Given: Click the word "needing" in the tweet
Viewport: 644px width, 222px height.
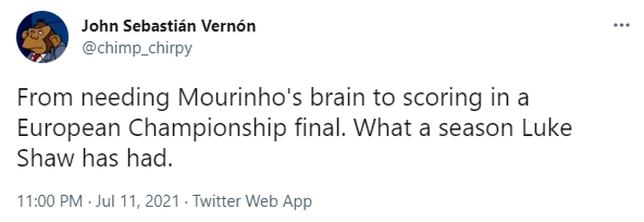Looking at the screenshot, I should [x=125, y=98].
